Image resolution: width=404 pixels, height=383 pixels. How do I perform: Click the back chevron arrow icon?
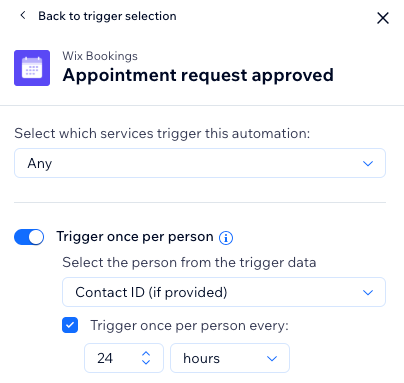pyautogui.click(x=23, y=15)
